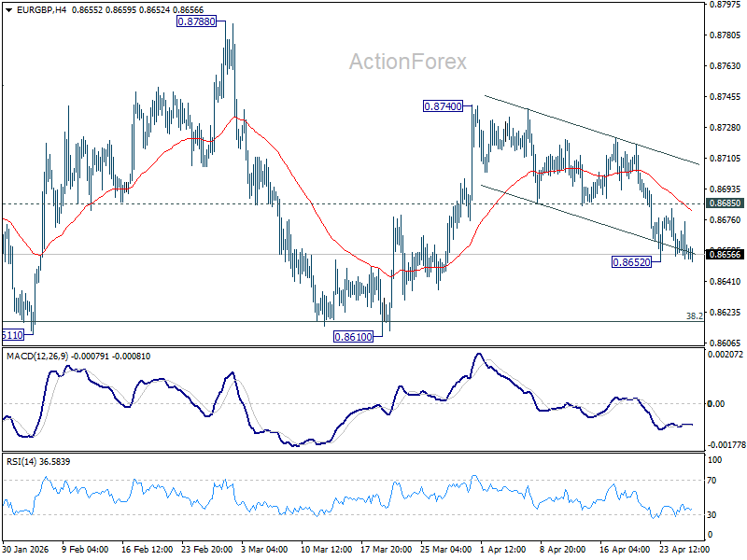Click the 0.86760 price axis value
The width and height of the screenshot is (747, 560).
tap(726, 220)
